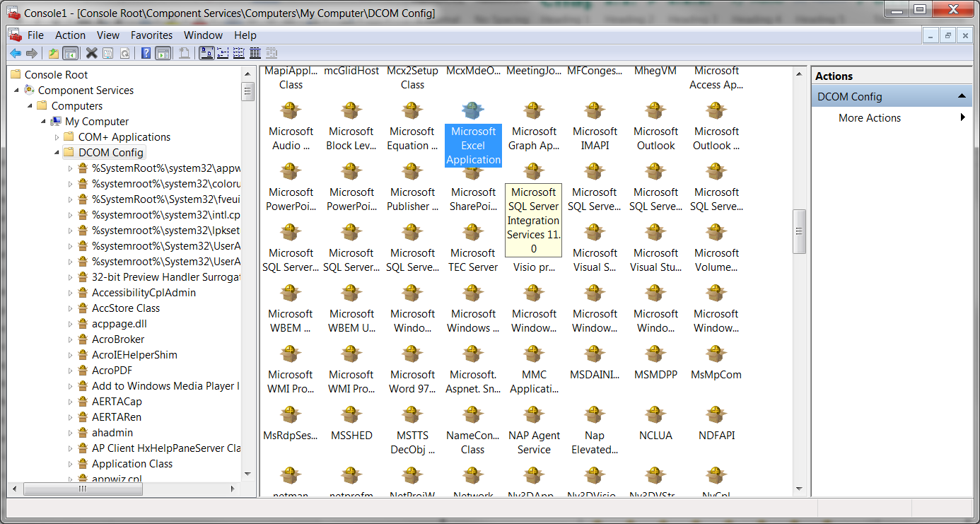The image size is (980, 524).
Task: Click More Actions in Actions pane
Action: (870, 118)
